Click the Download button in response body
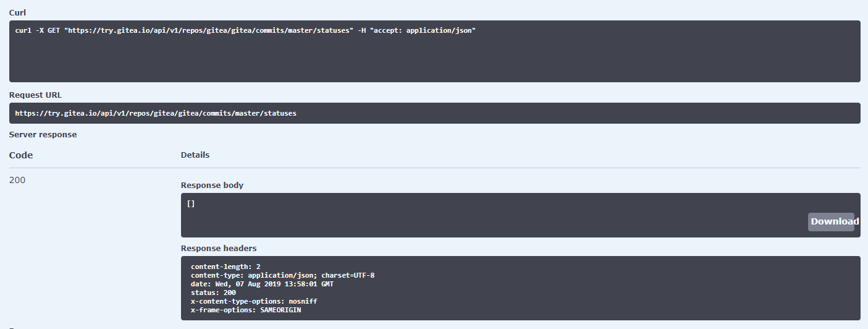 831,221
